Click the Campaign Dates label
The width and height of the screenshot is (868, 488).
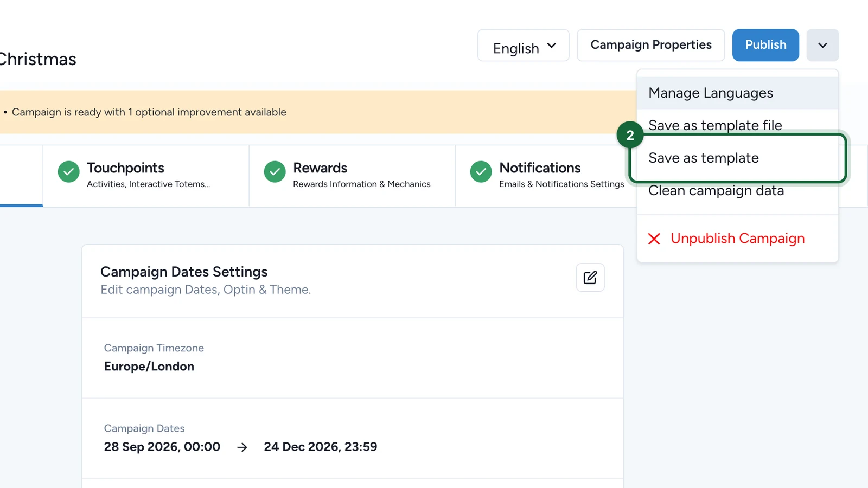coord(144,428)
